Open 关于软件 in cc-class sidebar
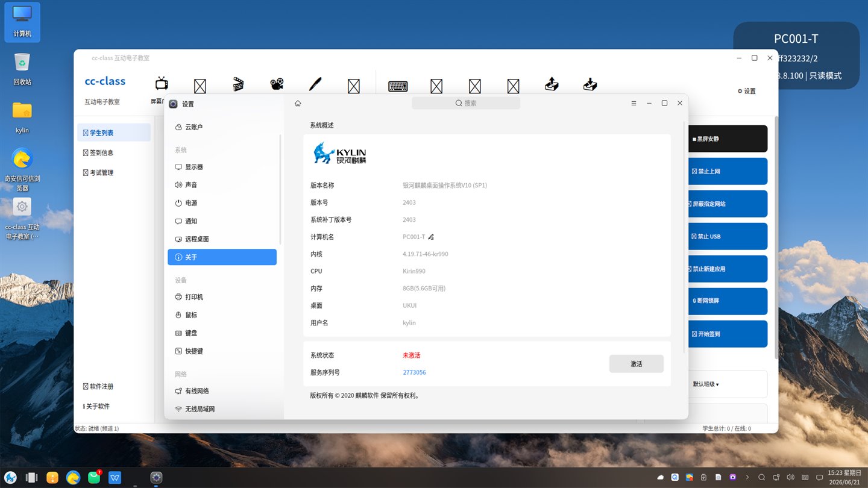 pyautogui.click(x=114, y=406)
